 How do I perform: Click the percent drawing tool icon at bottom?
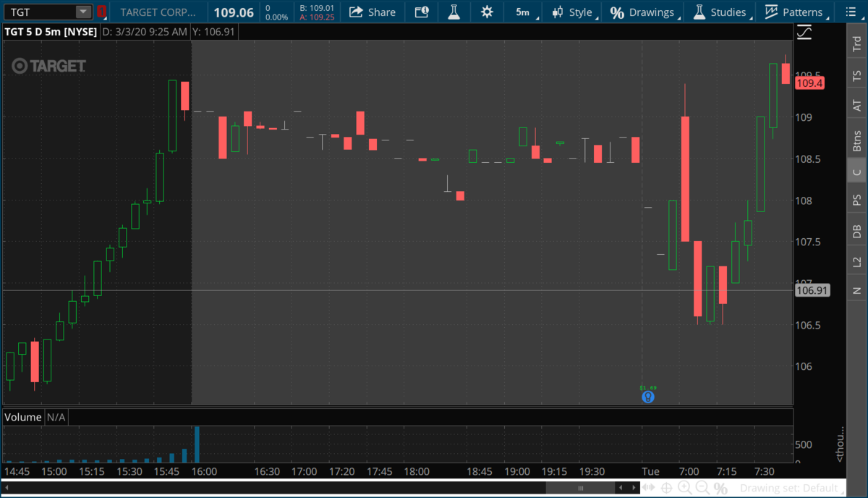(x=720, y=489)
